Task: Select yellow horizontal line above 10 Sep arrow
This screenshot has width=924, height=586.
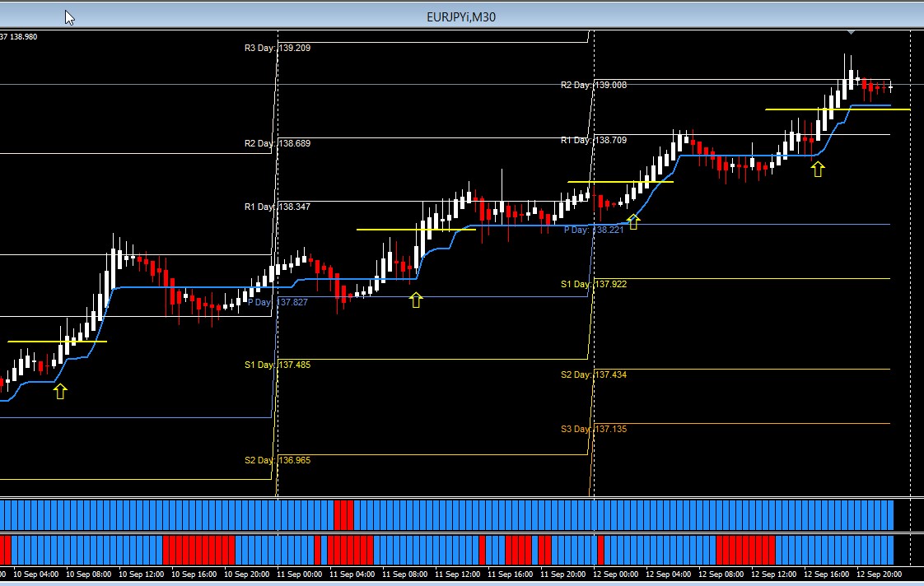Action: [57, 342]
